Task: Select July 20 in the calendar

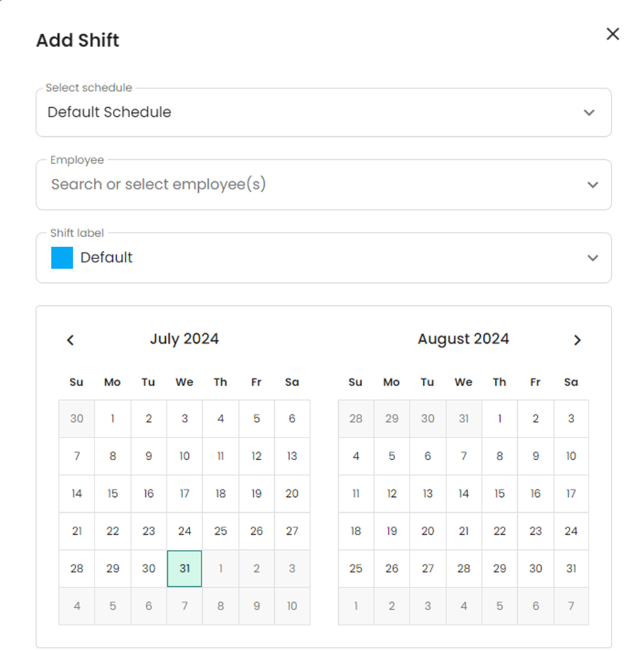Action: [x=292, y=494]
